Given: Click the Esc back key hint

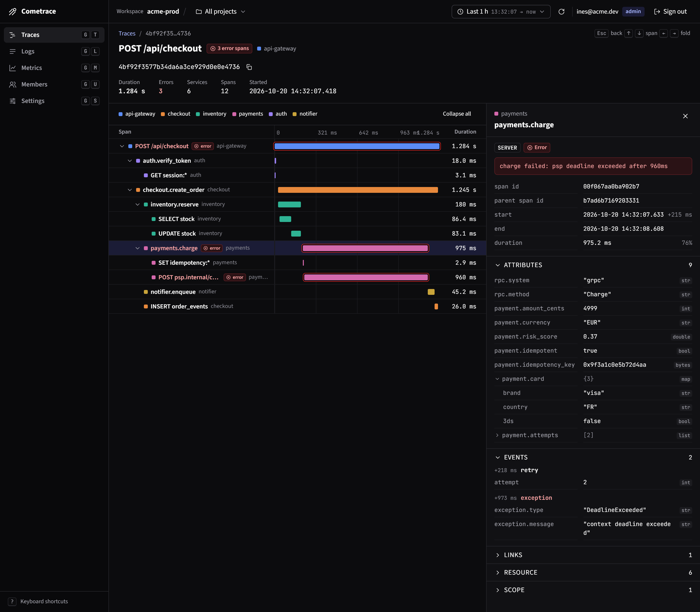Looking at the screenshot, I should click(x=602, y=33).
